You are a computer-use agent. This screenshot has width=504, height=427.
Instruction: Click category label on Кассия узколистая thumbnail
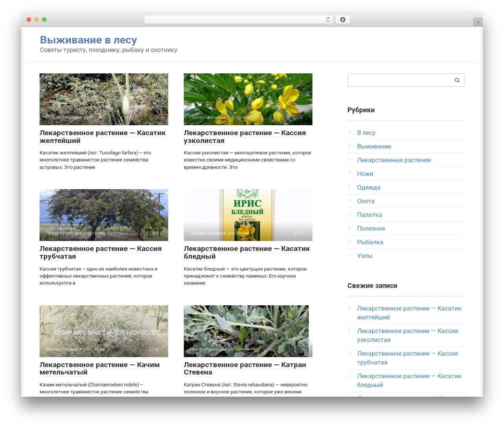click(219, 117)
